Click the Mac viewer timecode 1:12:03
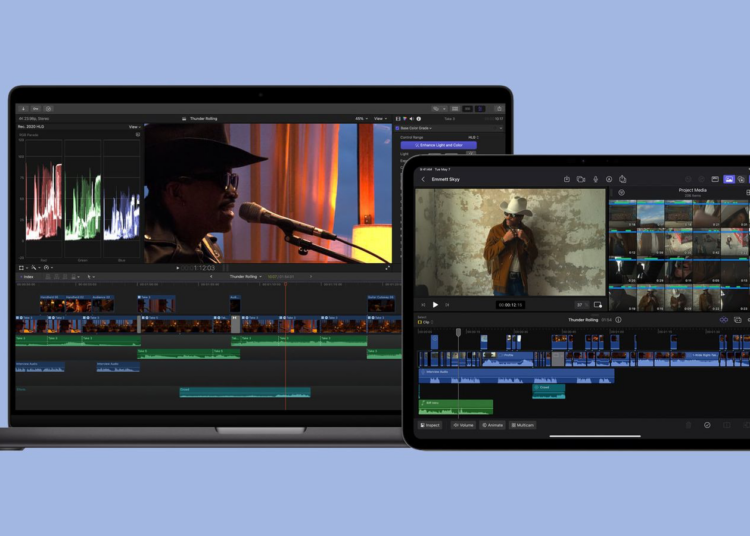This screenshot has height=536, width=750. 200,268
